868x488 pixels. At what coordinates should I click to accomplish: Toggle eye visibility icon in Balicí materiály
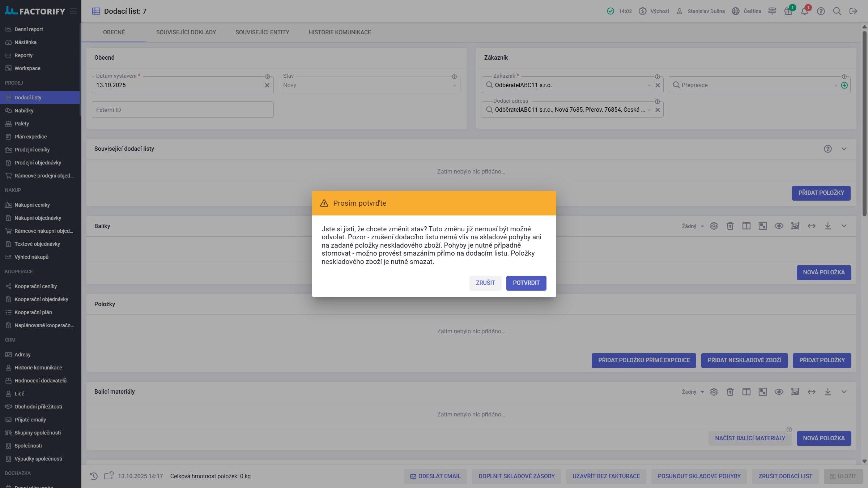779,391
